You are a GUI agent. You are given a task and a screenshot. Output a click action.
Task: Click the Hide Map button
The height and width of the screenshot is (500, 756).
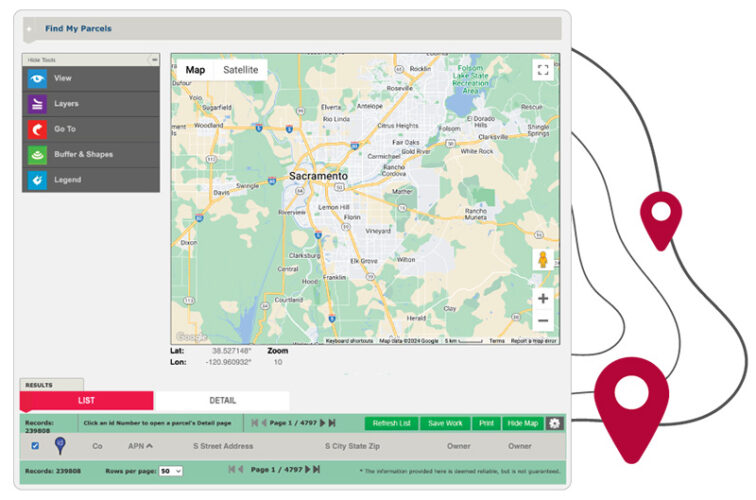point(522,423)
